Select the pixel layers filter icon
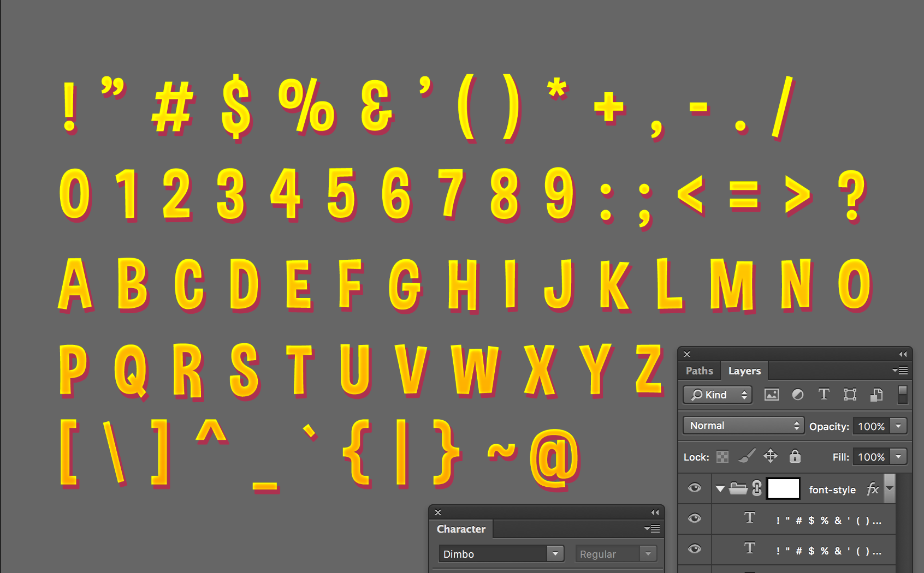The width and height of the screenshot is (924, 573). pyautogui.click(x=771, y=394)
